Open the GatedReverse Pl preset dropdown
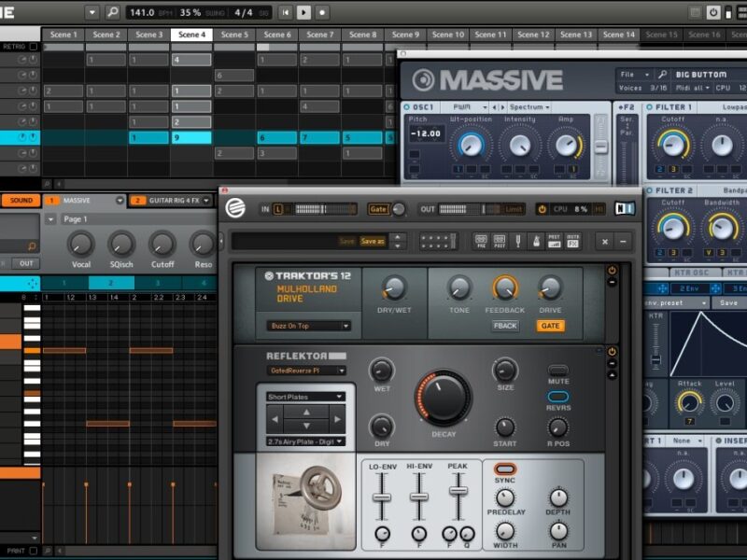This screenshot has width=747, height=560. pos(305,371)
